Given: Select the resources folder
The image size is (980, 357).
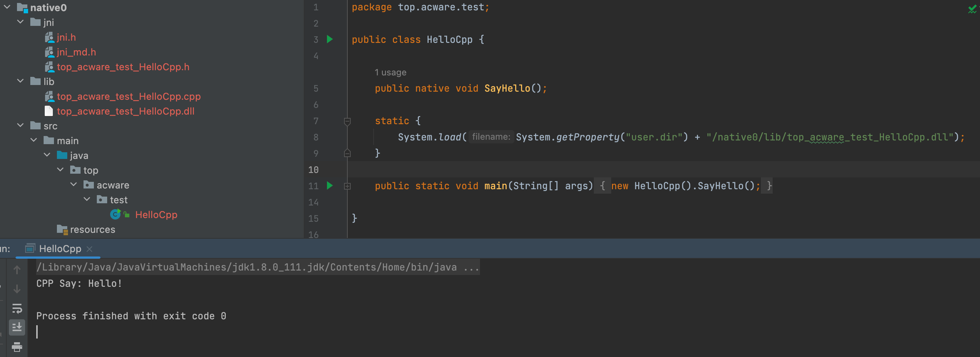Looking at the screenshot, I should [x=92, y=229].
